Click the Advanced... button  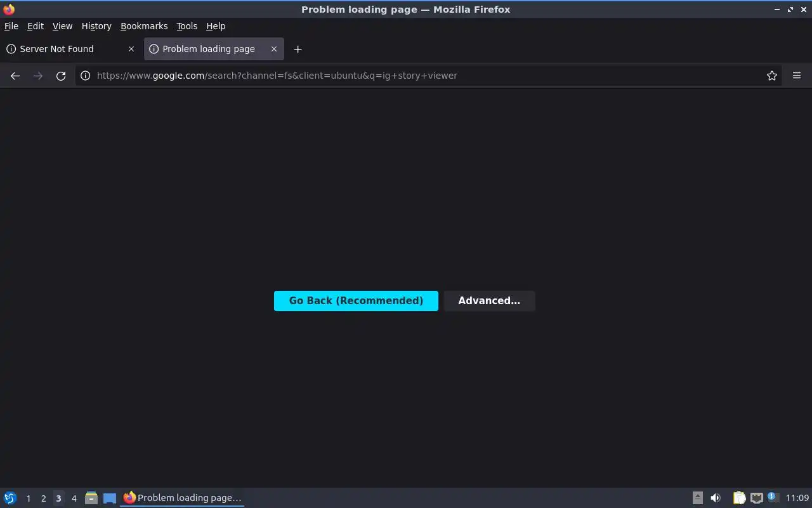[x=489, y=301]
